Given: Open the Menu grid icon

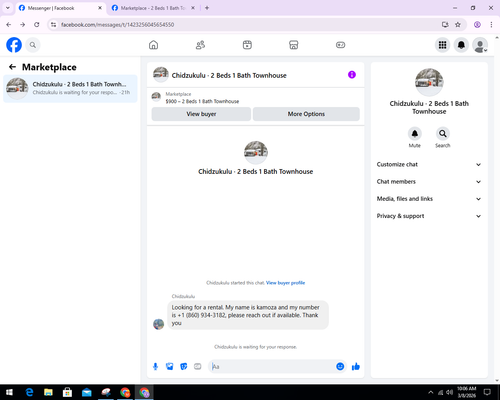Looking at the screenshot, I should pyautogui.click(x=442, y=45).
